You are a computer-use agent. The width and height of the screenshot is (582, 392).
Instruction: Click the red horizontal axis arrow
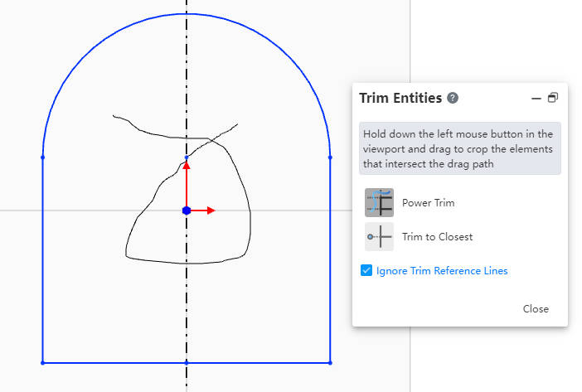203,211
